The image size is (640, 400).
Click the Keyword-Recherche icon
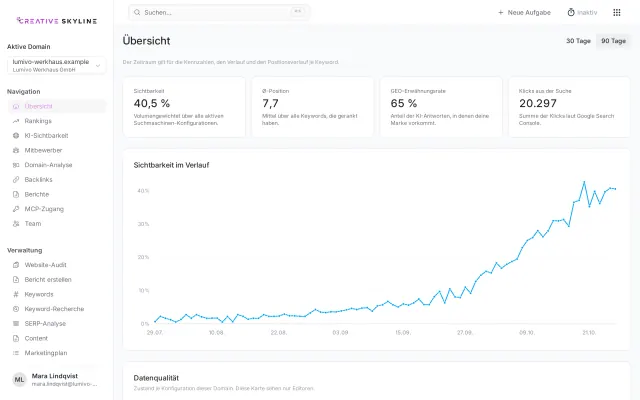tap(16, 309)
